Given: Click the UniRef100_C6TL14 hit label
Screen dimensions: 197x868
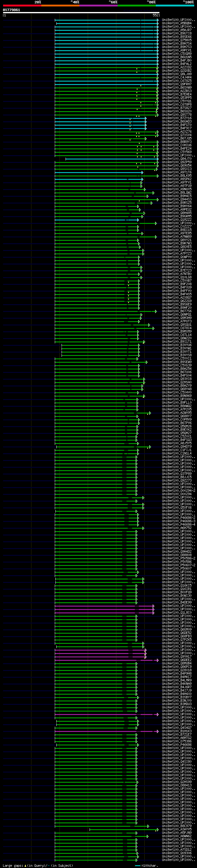Looking at the screenshot, I should [x=177, y=335].
